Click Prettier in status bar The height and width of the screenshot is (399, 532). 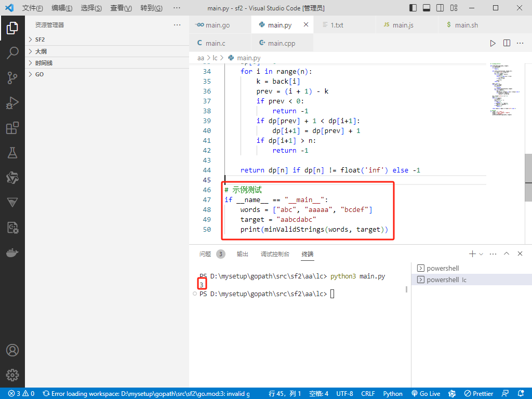click(478, 394)
